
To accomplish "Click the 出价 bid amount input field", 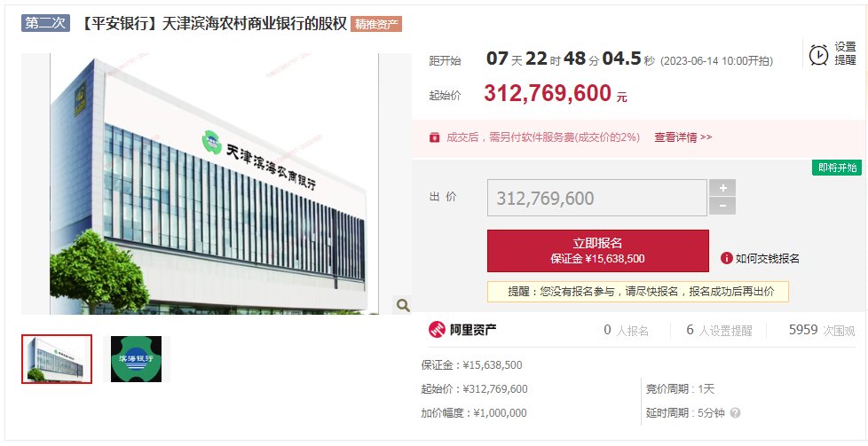I will [x=596, y=198].
